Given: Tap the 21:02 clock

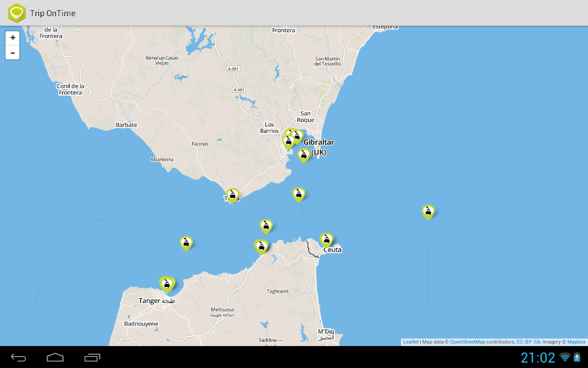Looking at the screenshot, I should 537,358.
